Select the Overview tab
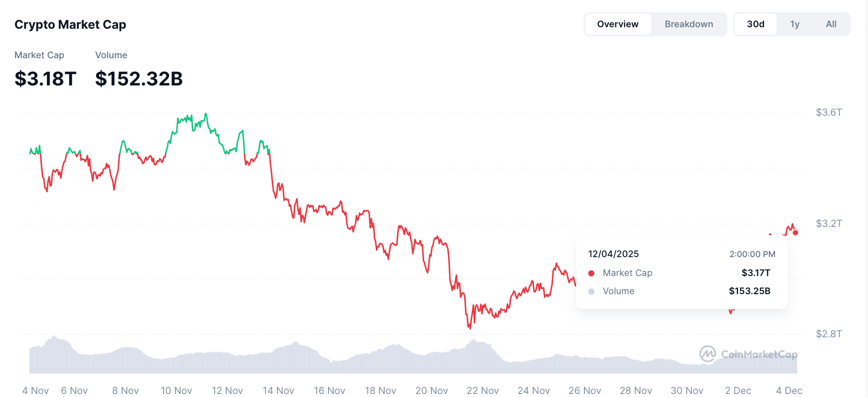 pos(618,24)
